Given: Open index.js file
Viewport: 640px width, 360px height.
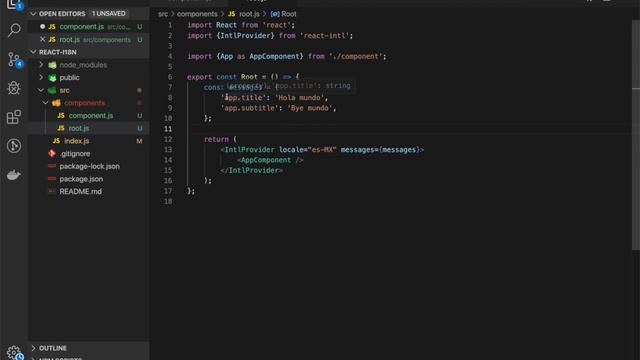Looking at the screenshot, I should [76, 141].
